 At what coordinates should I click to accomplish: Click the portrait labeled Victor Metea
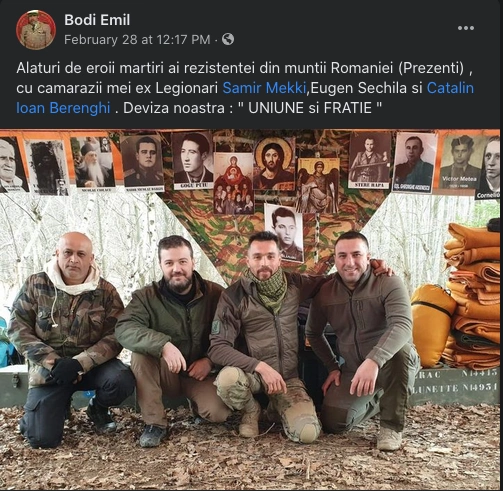click(460, 162)
